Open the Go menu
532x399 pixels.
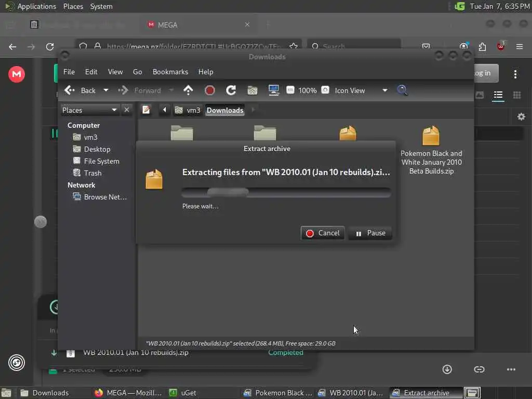pyautogui.click(x=137, y=72)
